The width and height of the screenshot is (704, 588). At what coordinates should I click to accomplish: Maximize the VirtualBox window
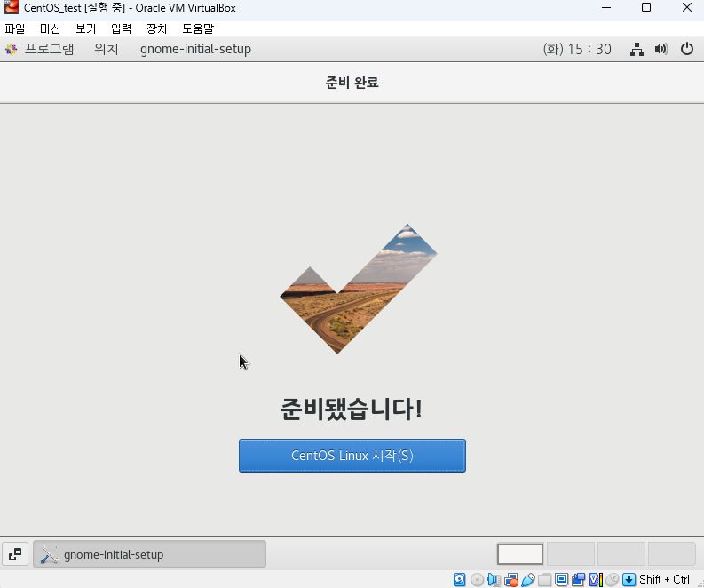[646, 8]
